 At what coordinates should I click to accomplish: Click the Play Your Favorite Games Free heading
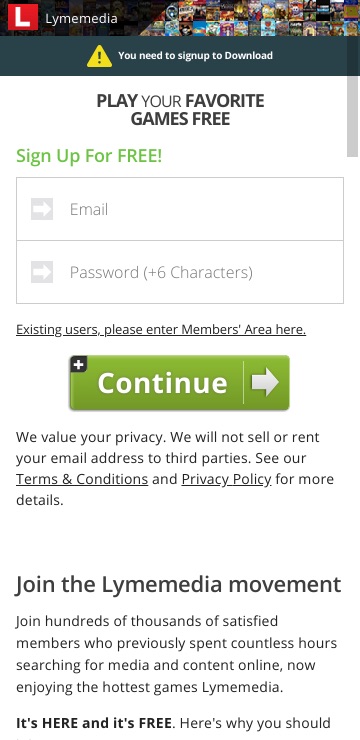pos(180,109)
